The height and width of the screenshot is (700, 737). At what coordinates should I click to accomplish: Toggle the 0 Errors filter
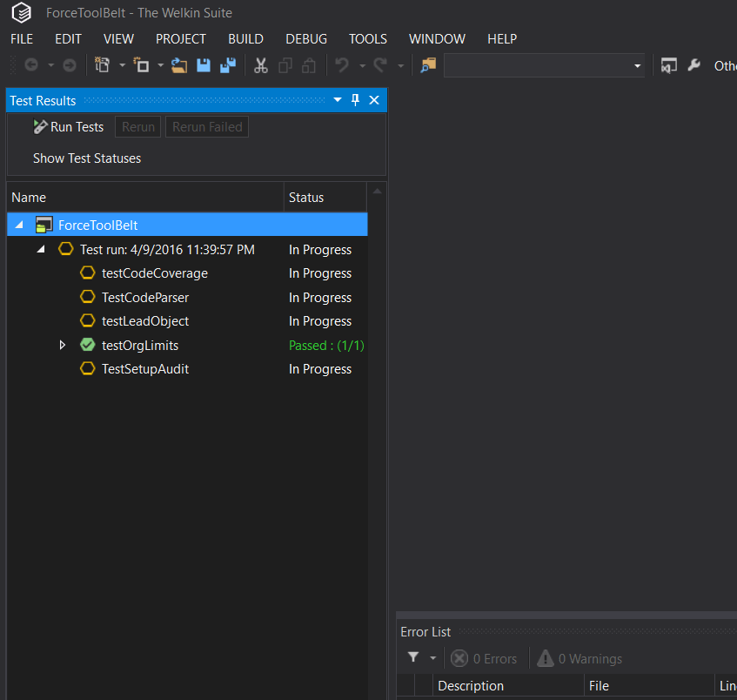coord(484,658)
